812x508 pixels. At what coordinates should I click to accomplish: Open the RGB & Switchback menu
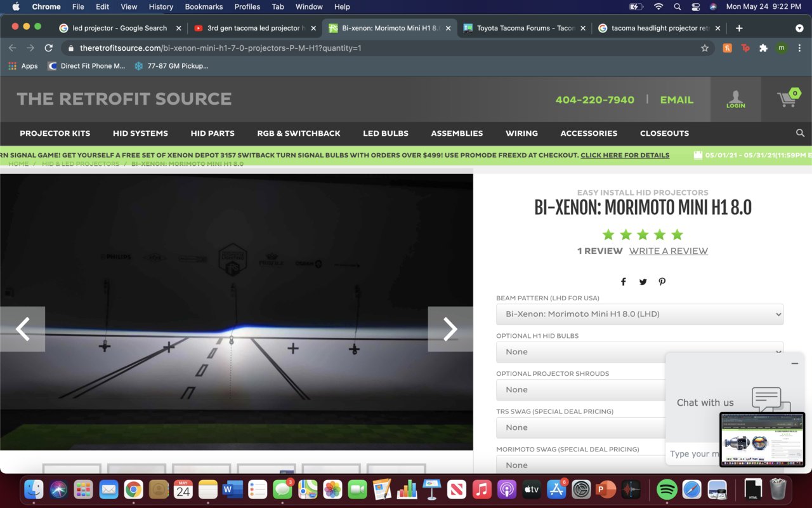tap(299, 133)
